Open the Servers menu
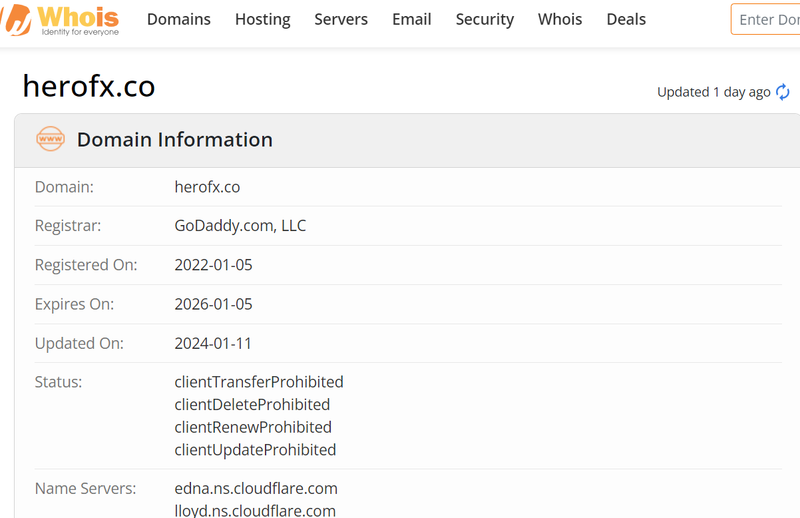Screen dimensions: 800x518 [x=341, y=19]
